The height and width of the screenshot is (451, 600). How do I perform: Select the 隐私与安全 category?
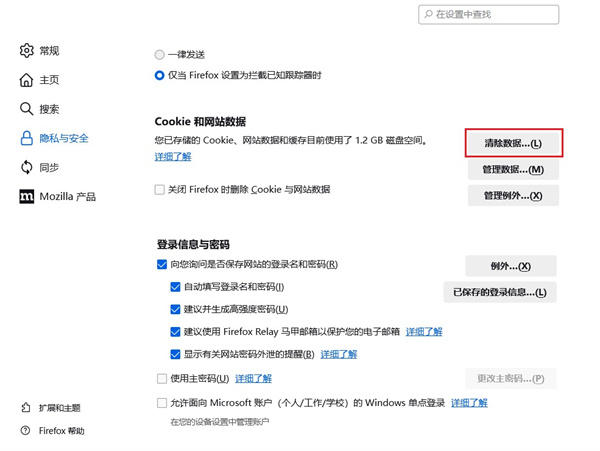[x=64, y=138]
